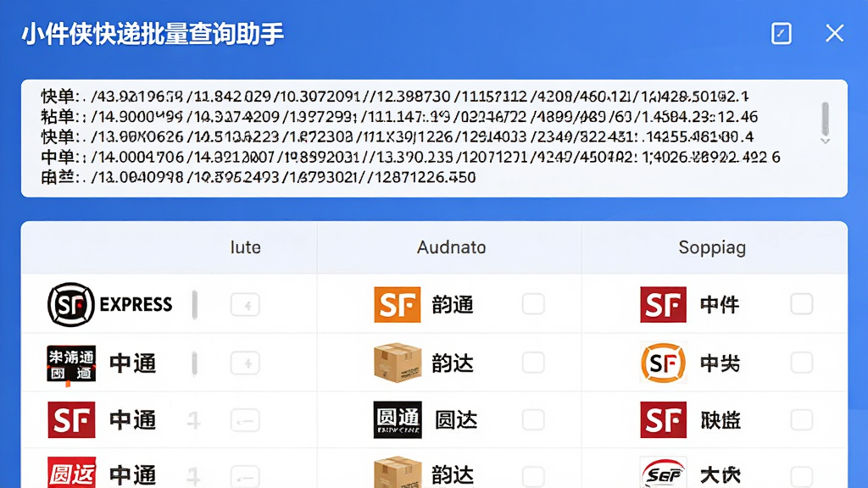Viewport: 868px width, 488px height.
Task: Click the text box scrollbar thumb
Action: click(825, 119)
